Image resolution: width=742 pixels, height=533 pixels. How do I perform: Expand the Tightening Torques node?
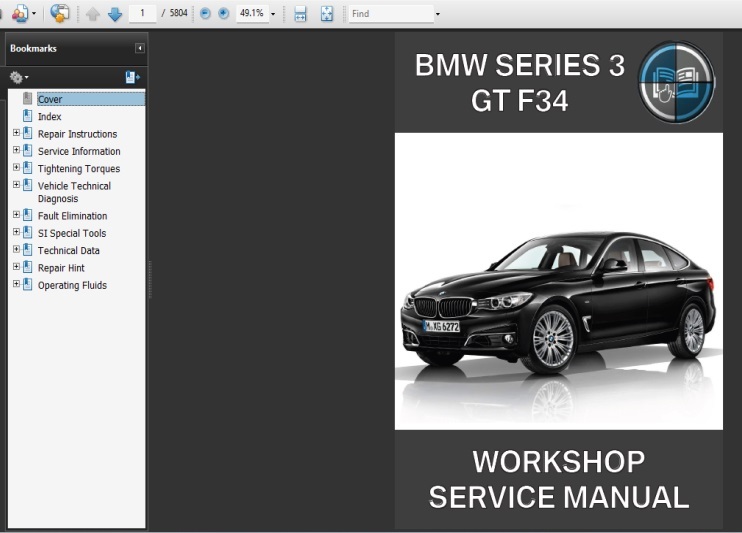tap(16, 168)
